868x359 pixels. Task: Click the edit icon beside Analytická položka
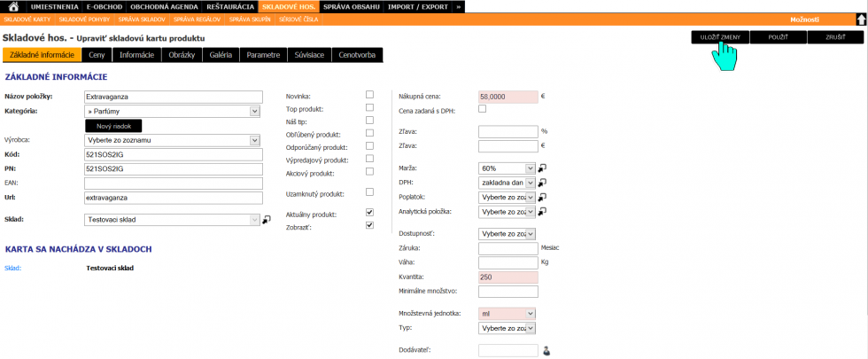(x=542, y=211)
